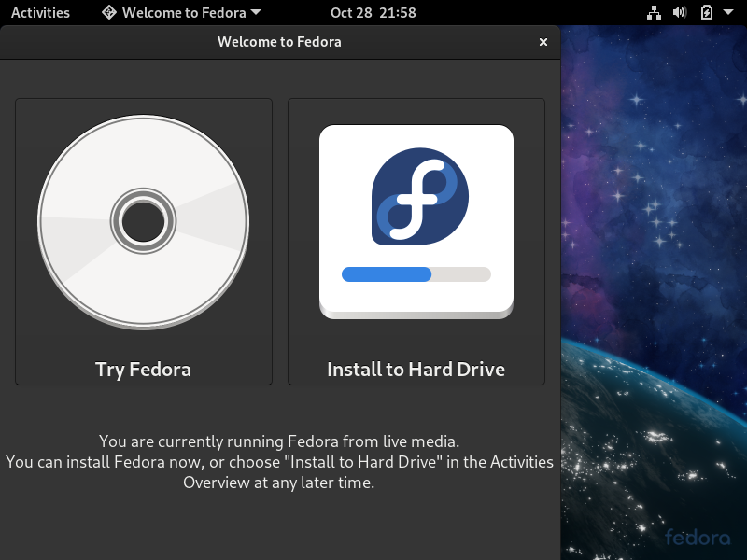The height and width of the screenshot is (560, 747).
Task: Click the Fedora installer logo icon
Action: coord(419,196)
